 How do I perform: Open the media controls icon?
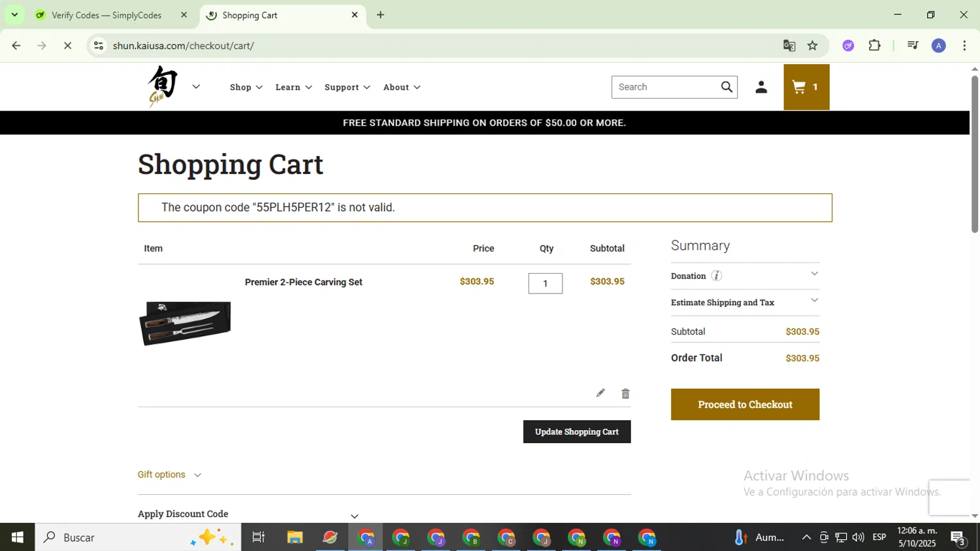tap(913, 46)
